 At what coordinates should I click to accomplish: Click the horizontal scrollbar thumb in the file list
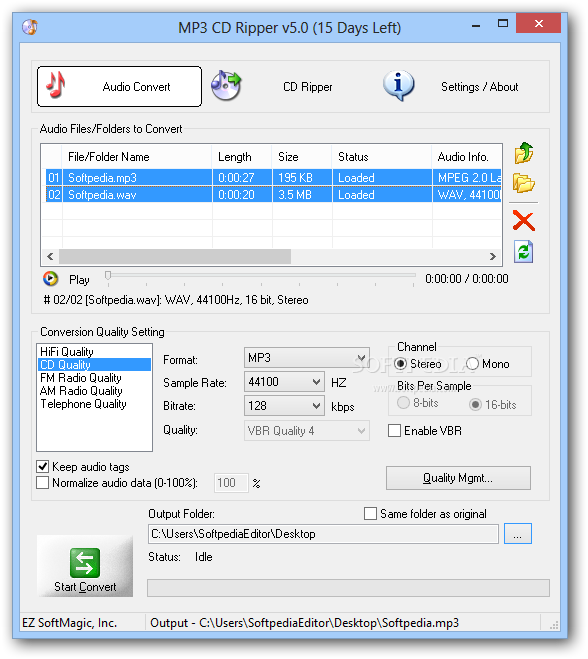pos(175,256)
